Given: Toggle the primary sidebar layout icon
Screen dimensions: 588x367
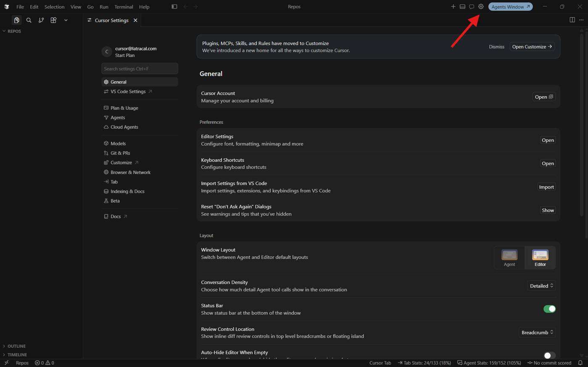Looking at the screenshot, I should pyautogui.click(x=174, y=7).
